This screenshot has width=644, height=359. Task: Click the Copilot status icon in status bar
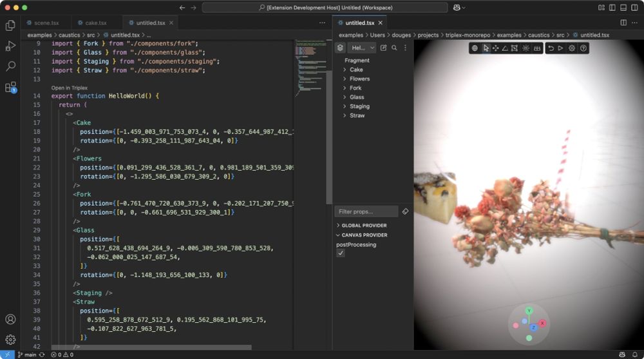click(622, 354)
